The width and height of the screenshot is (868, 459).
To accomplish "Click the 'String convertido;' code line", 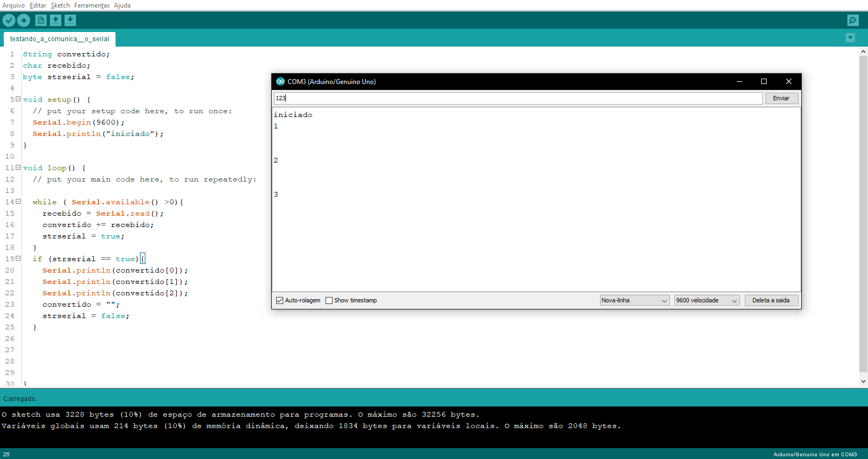I will tap(66, 54).
